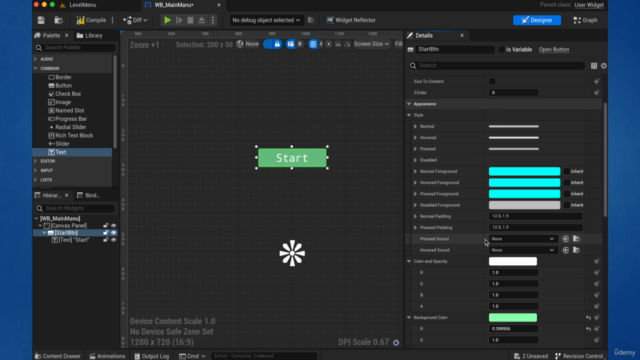The width and height of the screenshot is (640, 360).
Task: Toggle visibility eye of Canvas Panel
Action: 113,225
